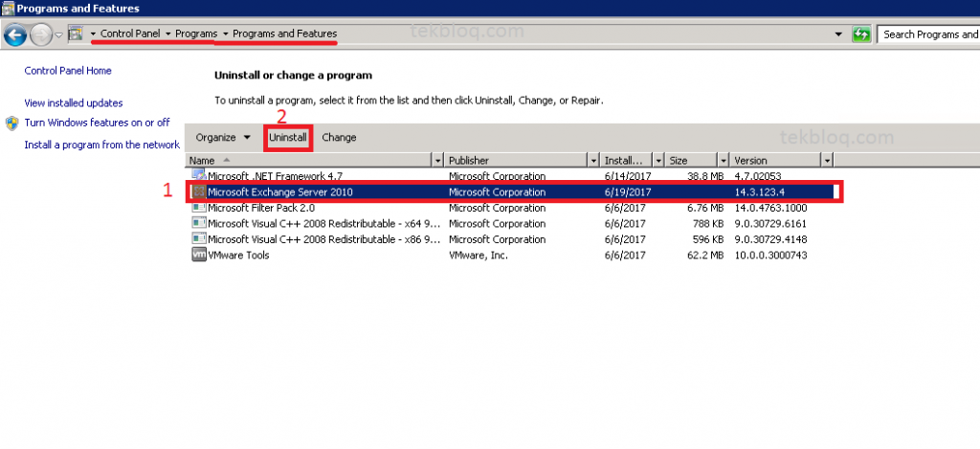The width and height of the screenshot is (980, 449).
Task: Click the 596 KB size cell
Action: 707,239
